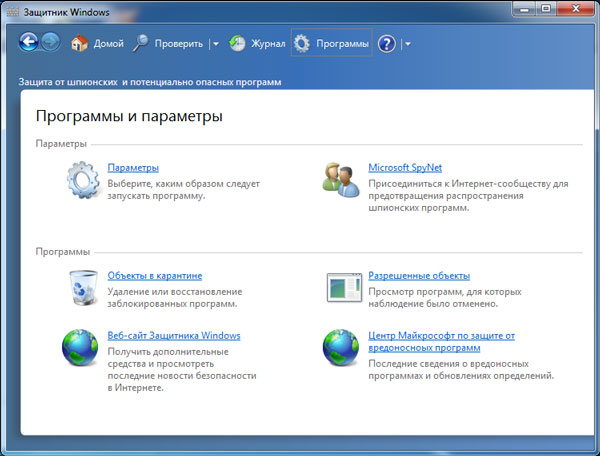Click text 'Удаление или восстановление'
This screenshot has height=456, width=600.
(x=175, y=292)
